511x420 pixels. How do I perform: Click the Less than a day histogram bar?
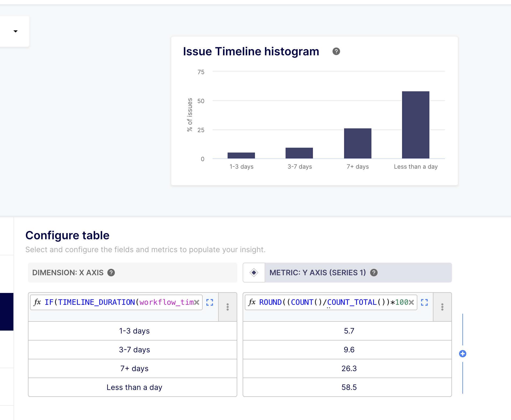[415, 125]
